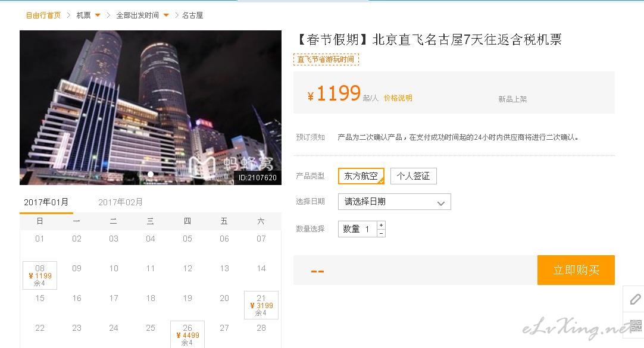Click the Nagoya skyline product photo
644x348 pixels.
(x=151, y=108)
